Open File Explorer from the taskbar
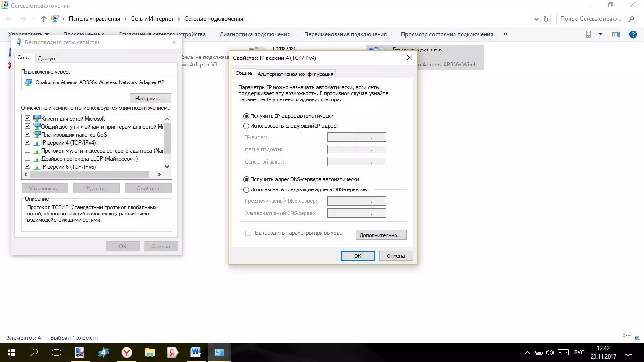The image size is (644, 362). 149,352
